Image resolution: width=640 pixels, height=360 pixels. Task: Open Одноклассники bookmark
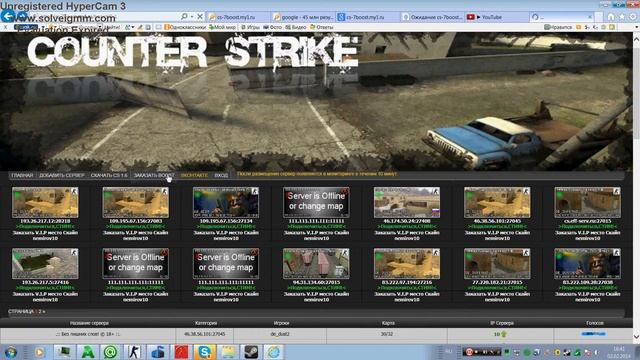tap(185, 27)
